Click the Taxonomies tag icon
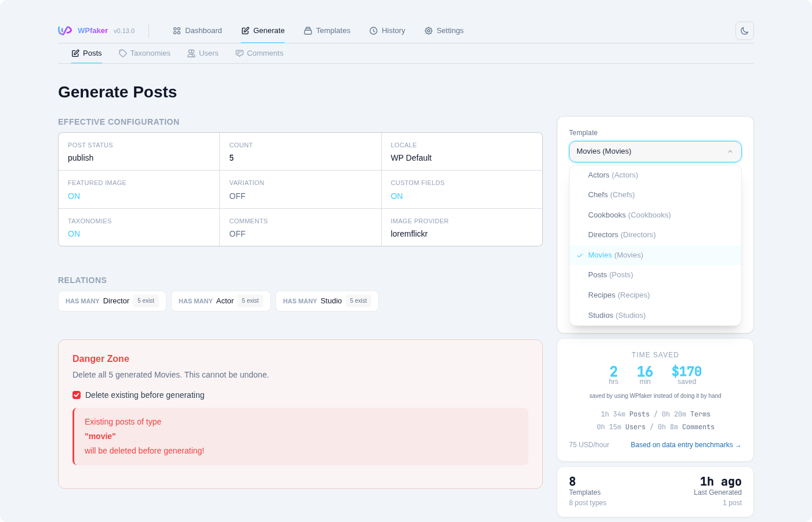The height and width of the screenshot is (522, 812). coord(122,53)
